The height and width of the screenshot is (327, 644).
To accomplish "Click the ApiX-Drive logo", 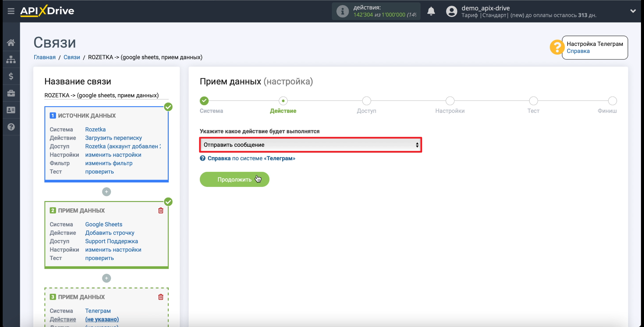I will [x=47, y=11].
